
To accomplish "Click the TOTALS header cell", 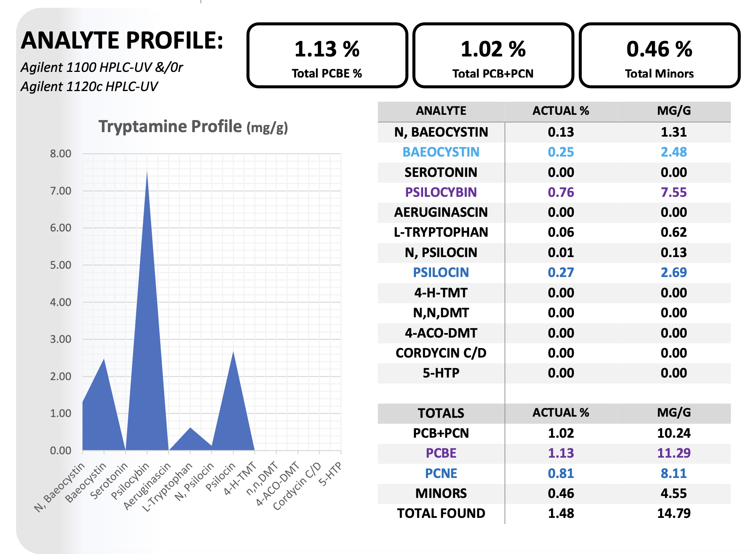I will pos(441,413).
